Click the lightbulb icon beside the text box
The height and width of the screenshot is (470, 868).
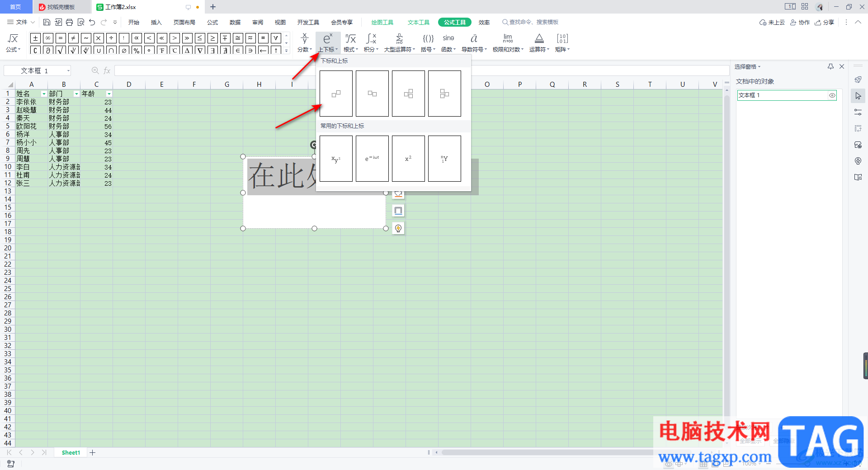(x=398, y=228)
